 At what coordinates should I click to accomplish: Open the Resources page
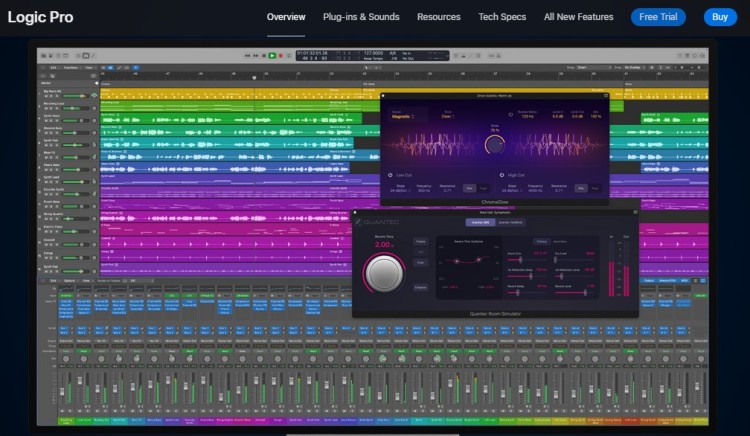tap(439, 17)
